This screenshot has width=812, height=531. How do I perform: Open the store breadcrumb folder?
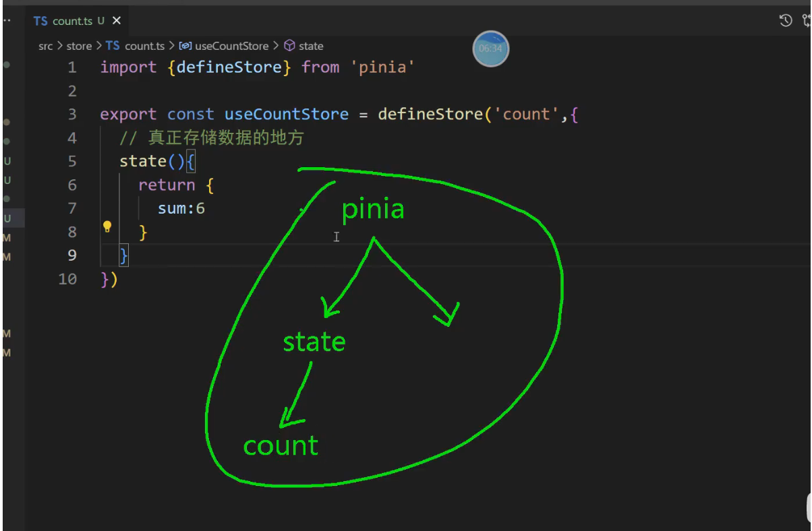coord(79,46)
